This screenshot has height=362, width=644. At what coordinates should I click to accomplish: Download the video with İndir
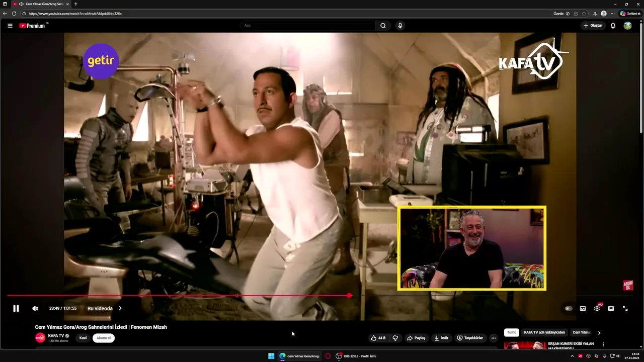click(441, 338)
